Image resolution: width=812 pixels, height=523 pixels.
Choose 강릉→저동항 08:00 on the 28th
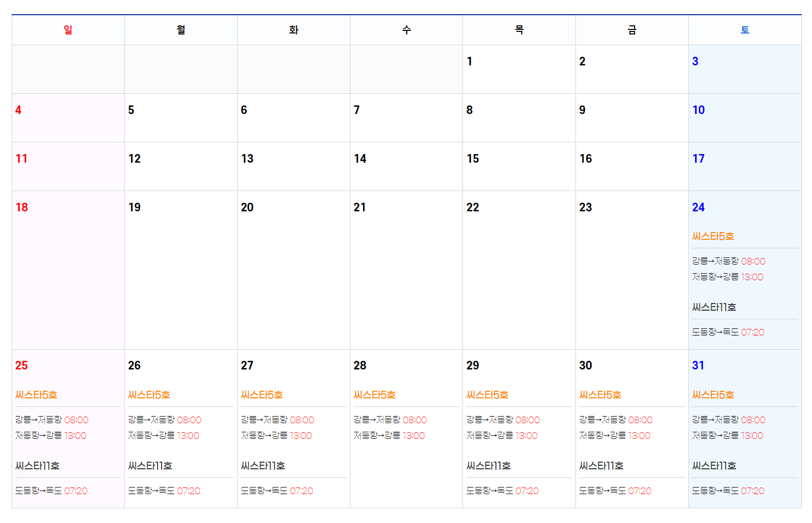pyautogui.click(x=390, y=420)
